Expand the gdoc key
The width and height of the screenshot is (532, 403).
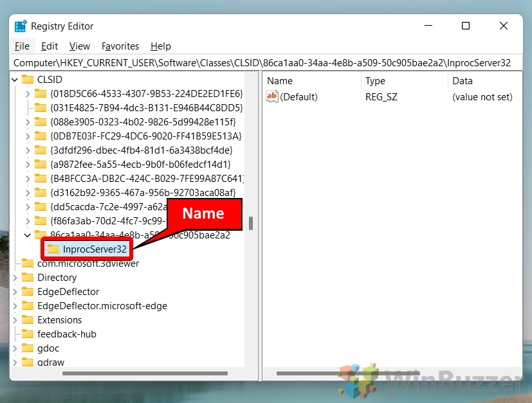click(x=15, y=348)
